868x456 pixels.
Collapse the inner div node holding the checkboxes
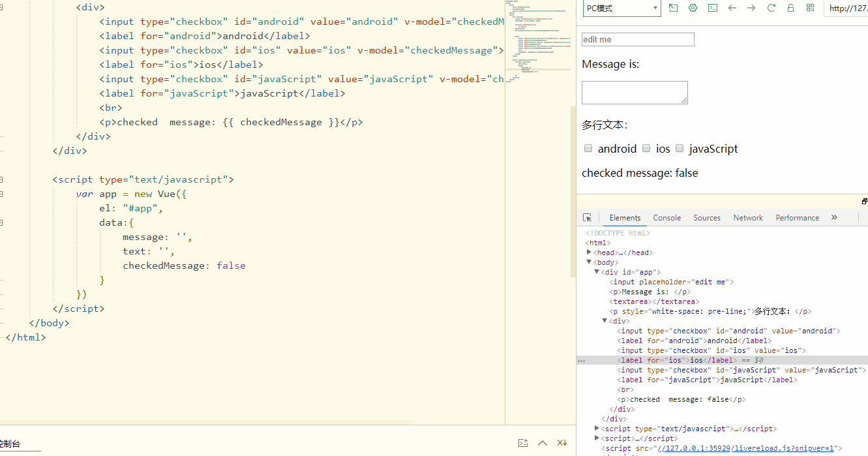605,320
